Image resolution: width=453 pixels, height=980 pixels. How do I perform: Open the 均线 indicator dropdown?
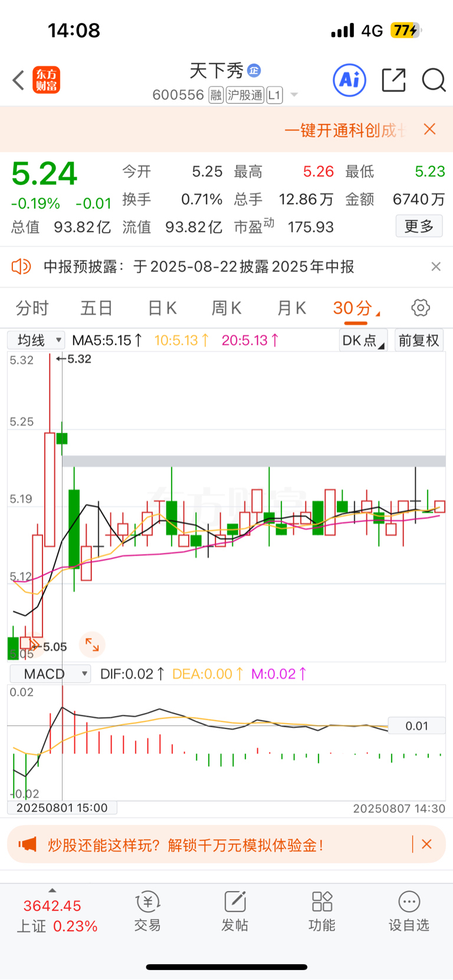tap(36, 340)
